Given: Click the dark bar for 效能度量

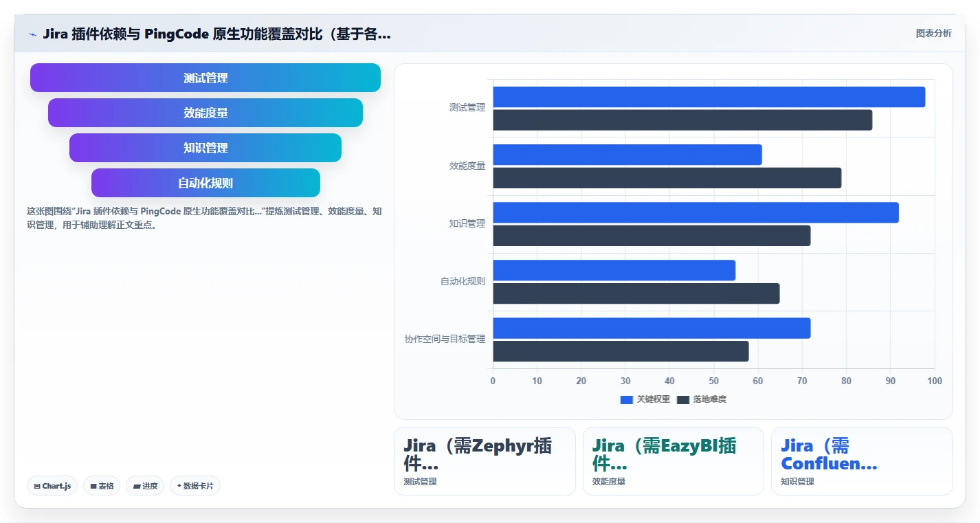Looking at the screenshot, I should coord(667,178).
